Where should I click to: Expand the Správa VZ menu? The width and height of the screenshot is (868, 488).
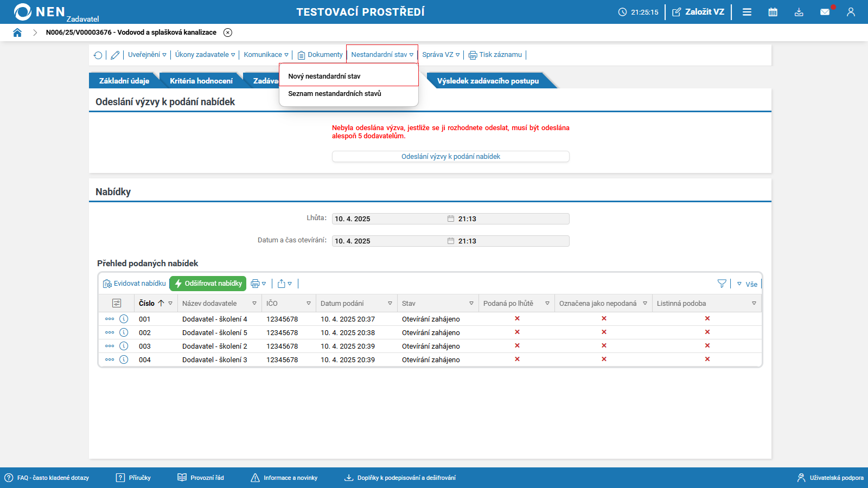pyautogui.click(x=441, y=55)
